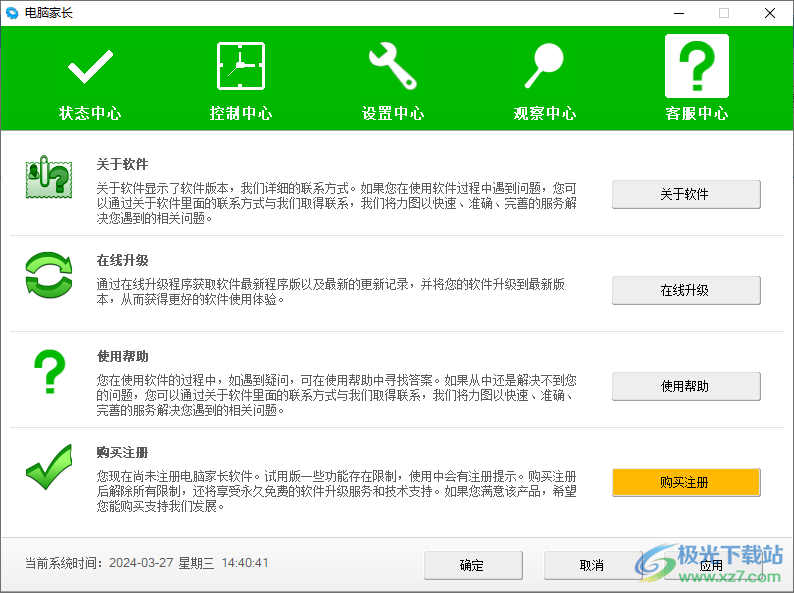794x593 pixels.
Task: Click the 当前系统时间 status text
Action: tap(147, 564)
